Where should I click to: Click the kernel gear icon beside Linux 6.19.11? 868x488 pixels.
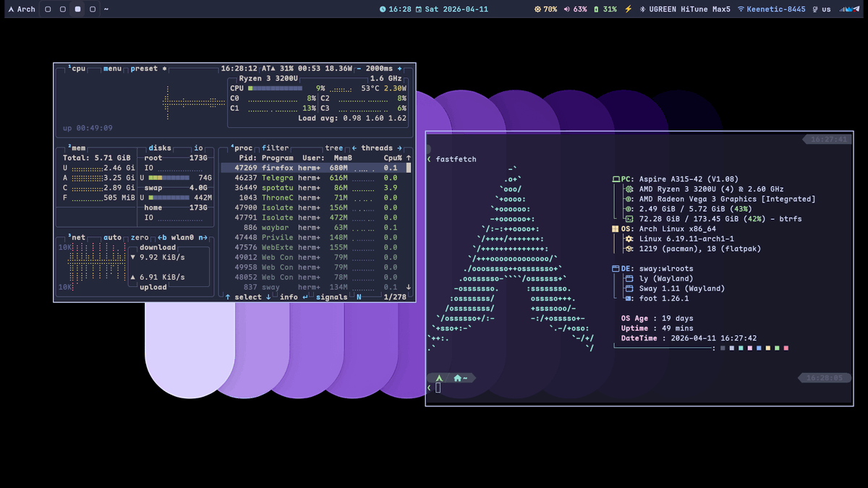click(629, 239)
